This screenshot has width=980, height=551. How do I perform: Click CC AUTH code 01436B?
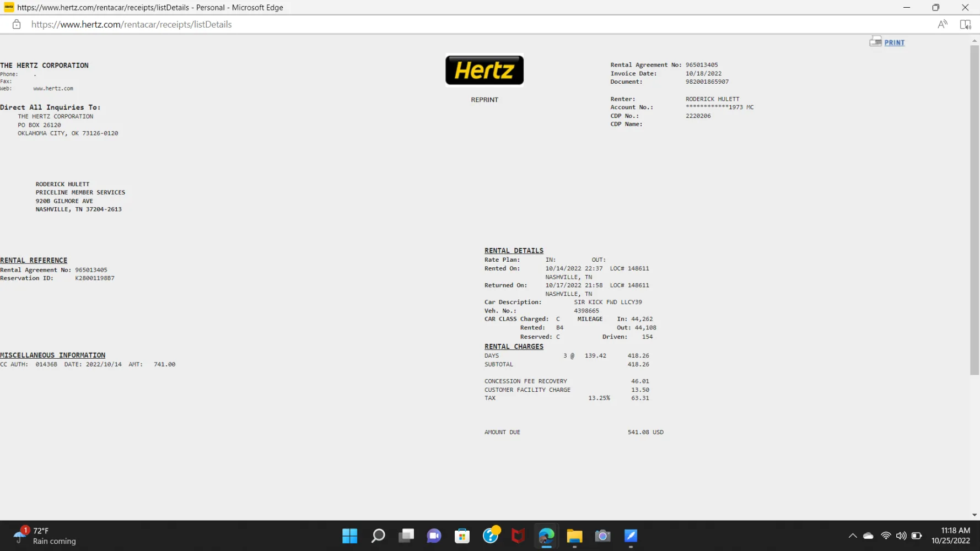point(46,365)
